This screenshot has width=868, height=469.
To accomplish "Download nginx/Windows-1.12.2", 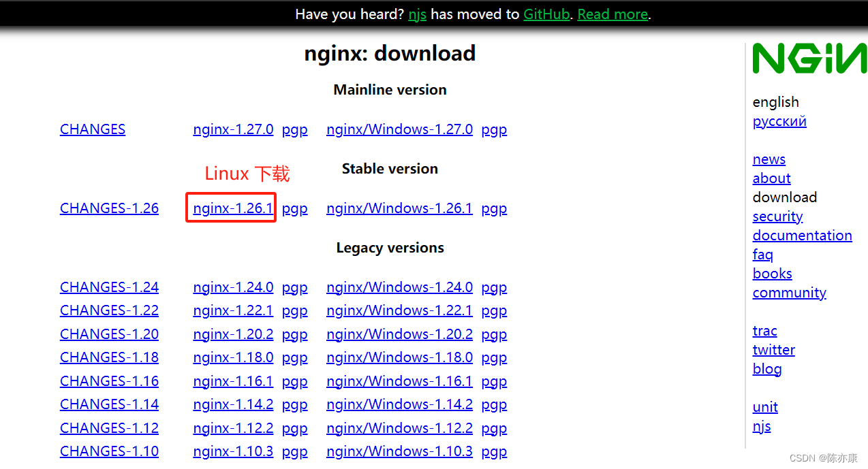I will 399,428.
